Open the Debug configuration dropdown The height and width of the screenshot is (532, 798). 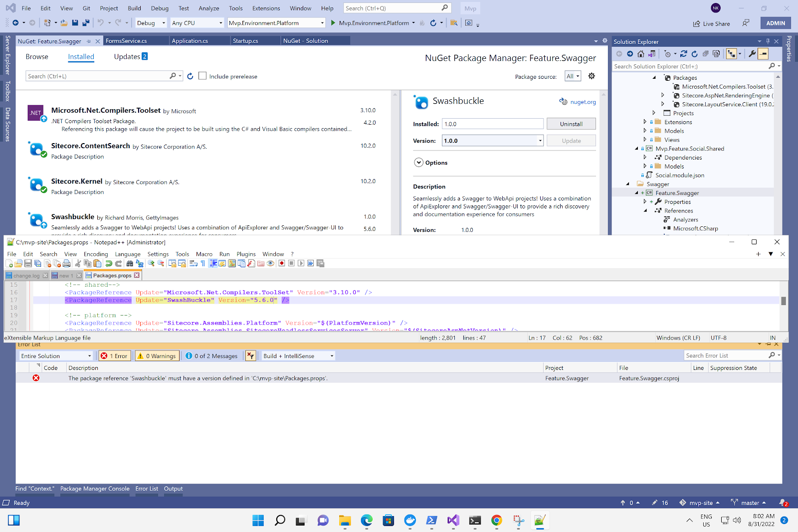pyautogui.click(x=151, y=23)
